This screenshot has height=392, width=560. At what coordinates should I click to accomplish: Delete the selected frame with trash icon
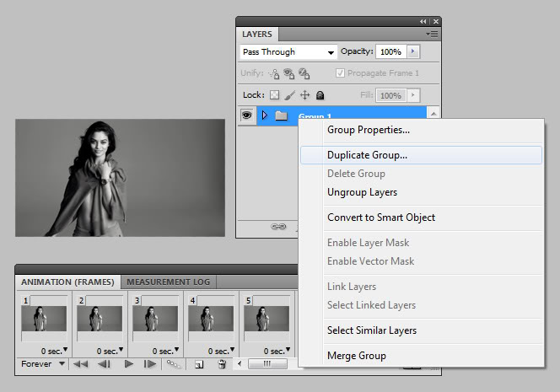(x=222, y=364)
